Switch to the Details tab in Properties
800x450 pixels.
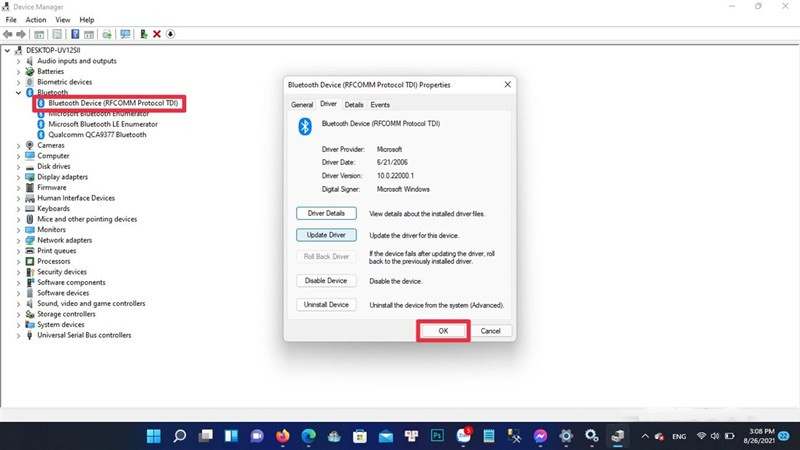coord(354,104)
